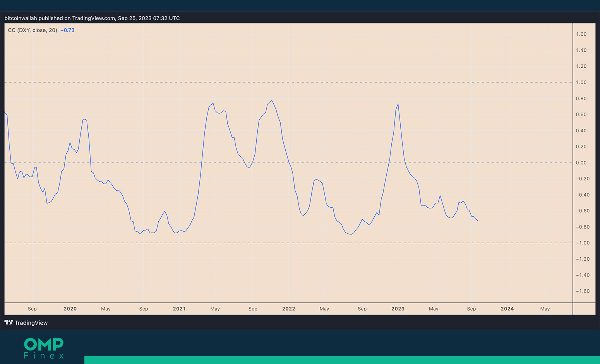Viewport: 600px width, 364px height.
Task: Click the 2022 time axis label
Action: pos(289,309)
